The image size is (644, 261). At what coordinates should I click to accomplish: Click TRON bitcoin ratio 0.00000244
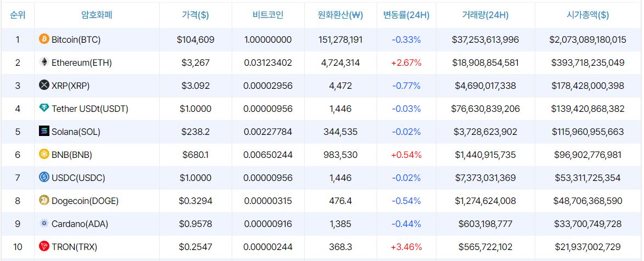click(268, 247)
